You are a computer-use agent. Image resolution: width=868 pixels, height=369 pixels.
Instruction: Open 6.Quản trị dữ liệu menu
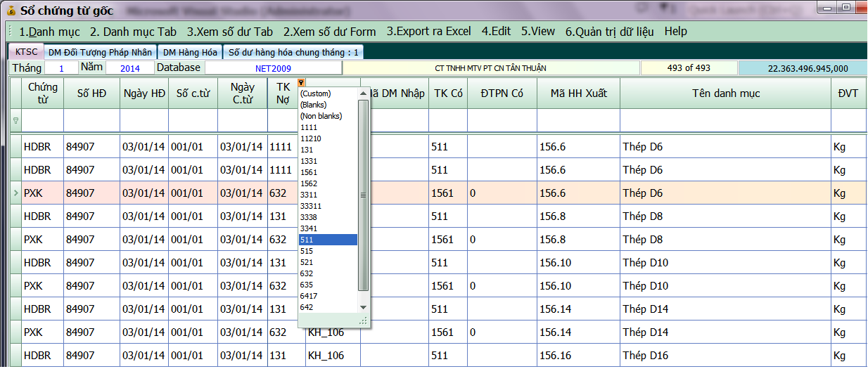point(610,32)
